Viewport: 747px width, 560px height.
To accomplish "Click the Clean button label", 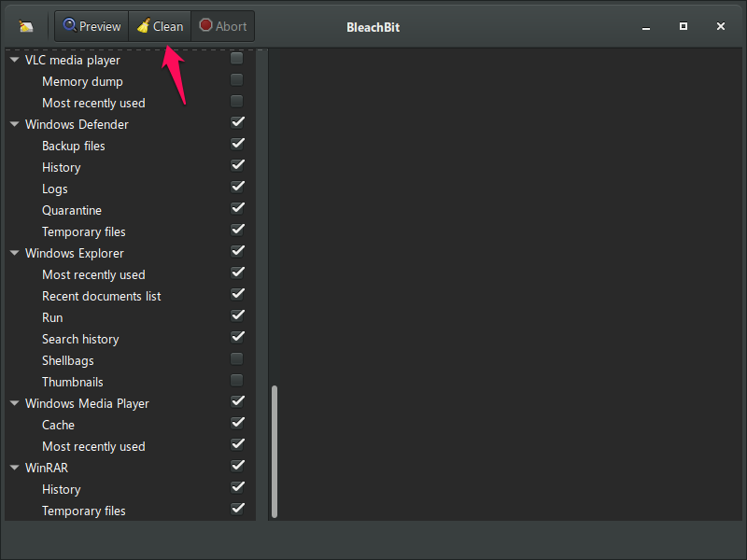I will pos(168,27).
